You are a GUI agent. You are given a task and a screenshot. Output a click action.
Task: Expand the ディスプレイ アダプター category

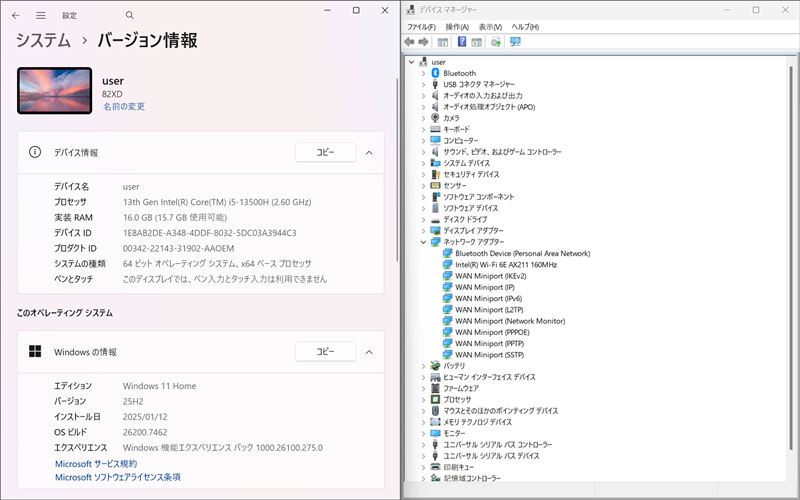click(423, 230)
